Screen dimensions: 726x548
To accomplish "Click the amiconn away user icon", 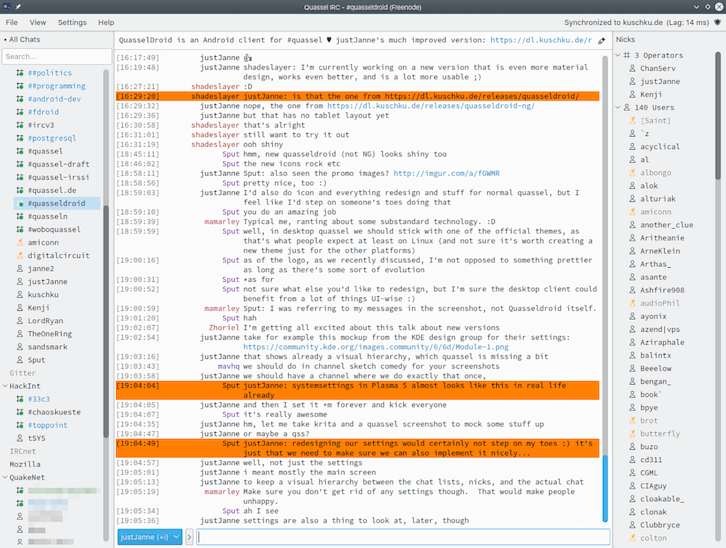I will coord(20,243).
